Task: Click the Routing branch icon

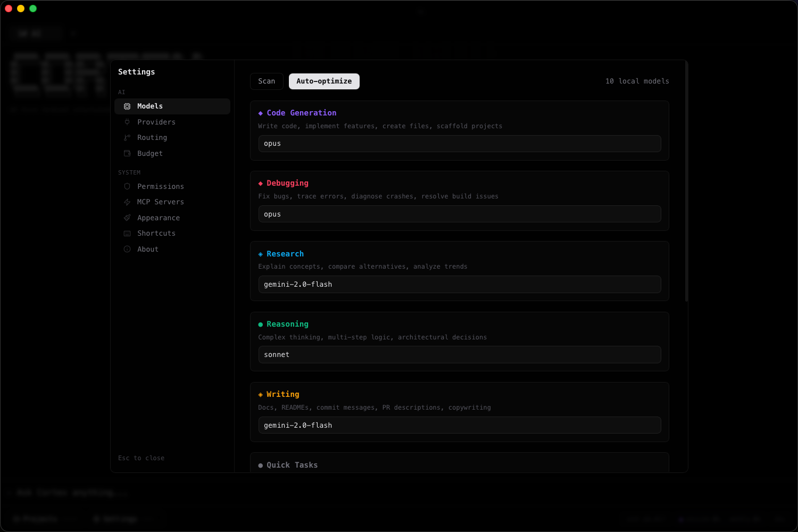Action: [x=127, y=137]
